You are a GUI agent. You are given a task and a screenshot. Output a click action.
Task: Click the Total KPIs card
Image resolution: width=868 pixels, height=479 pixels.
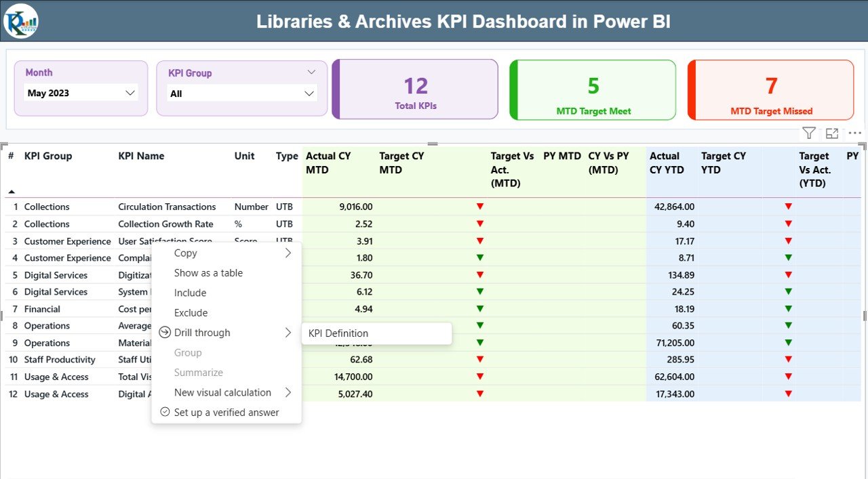click(416, 89)
